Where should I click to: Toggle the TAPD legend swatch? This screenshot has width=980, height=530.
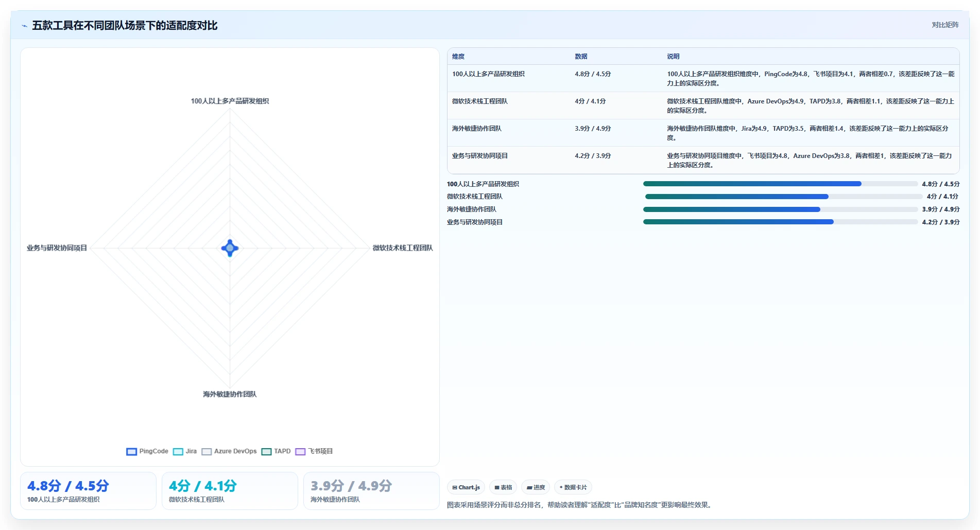266,452
